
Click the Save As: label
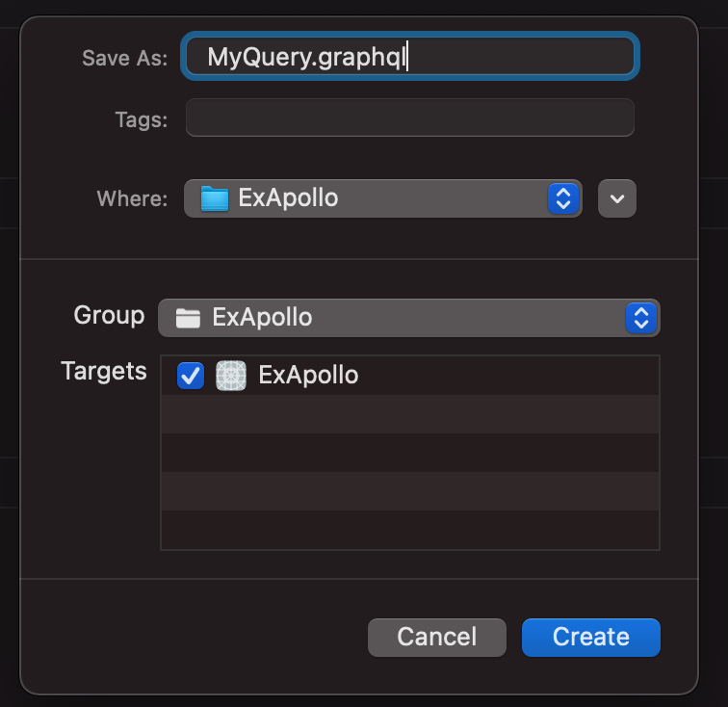pyautogui.click(x=125, y=58)
